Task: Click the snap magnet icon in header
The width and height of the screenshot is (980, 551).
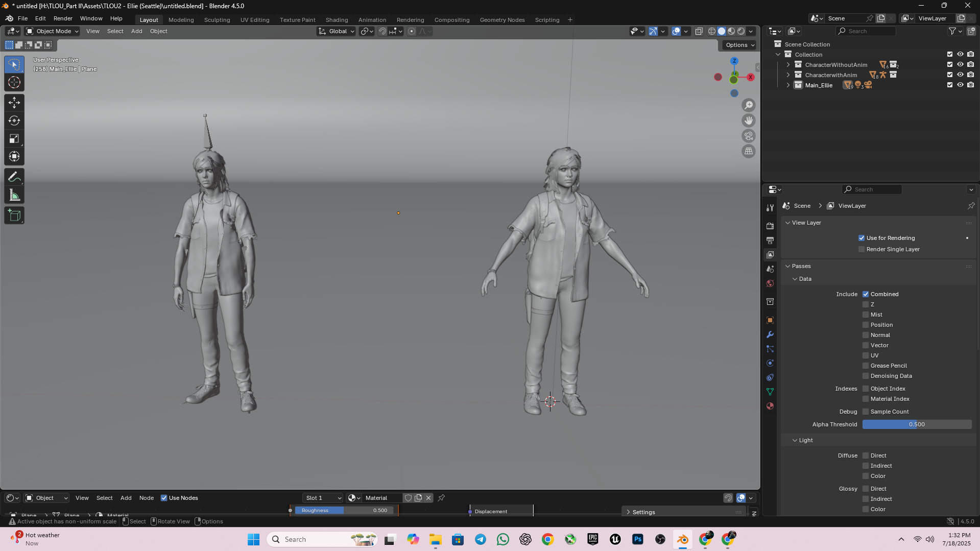Action: (383, 31)
